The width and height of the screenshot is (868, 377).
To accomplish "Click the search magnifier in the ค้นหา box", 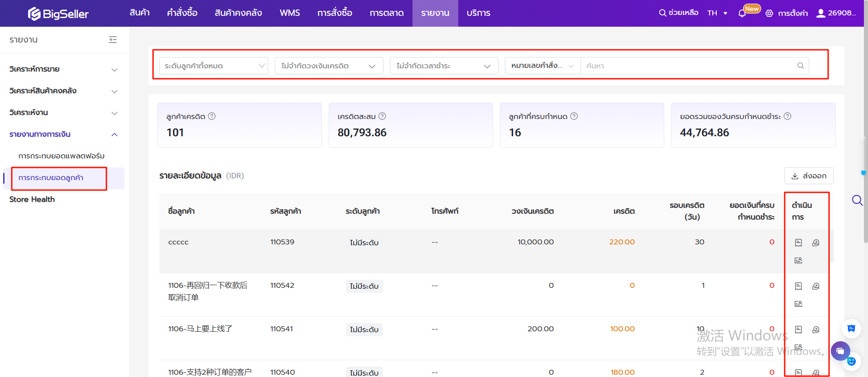I will point(800,66).
